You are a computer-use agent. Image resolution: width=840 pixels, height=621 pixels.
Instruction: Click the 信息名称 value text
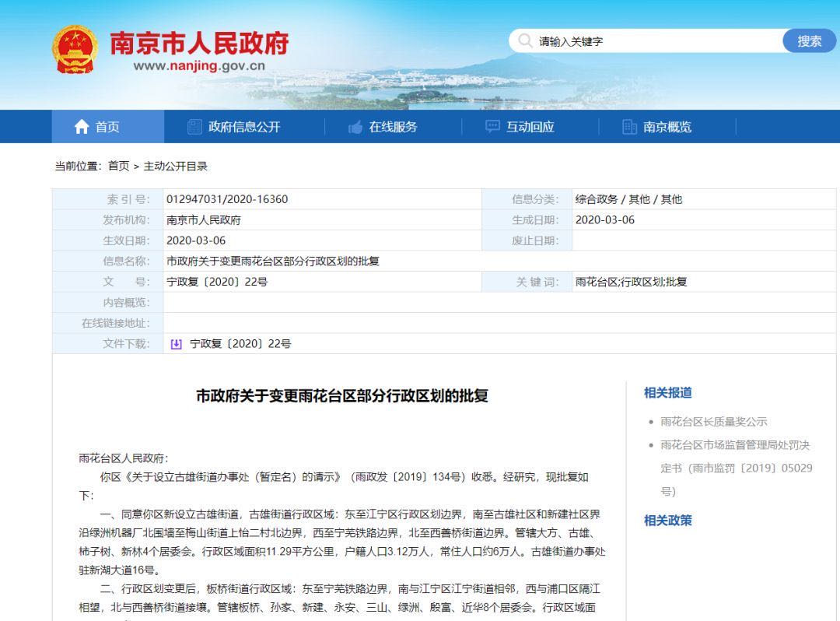click(x=273, y=261)
